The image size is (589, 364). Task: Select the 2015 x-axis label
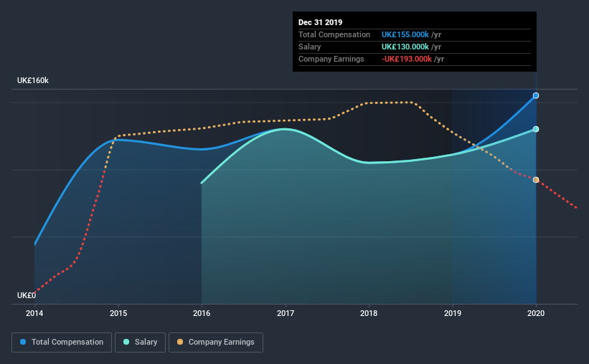click(118, 313)
